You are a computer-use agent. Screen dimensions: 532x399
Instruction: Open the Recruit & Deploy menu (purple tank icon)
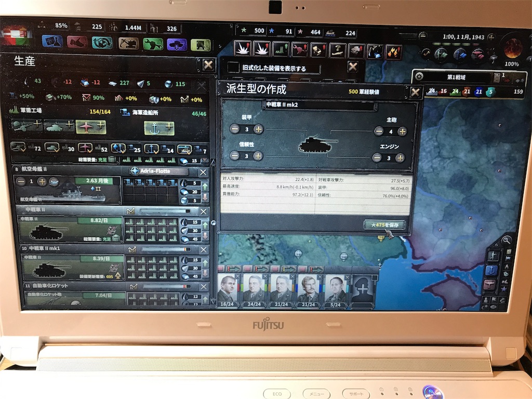coord(177,45)
